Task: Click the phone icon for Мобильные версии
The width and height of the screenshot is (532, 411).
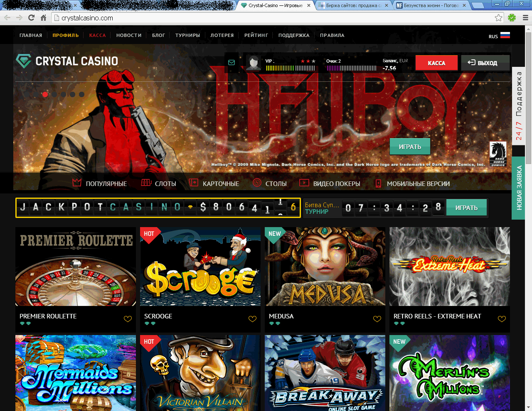Action: (x=378, y=183)
